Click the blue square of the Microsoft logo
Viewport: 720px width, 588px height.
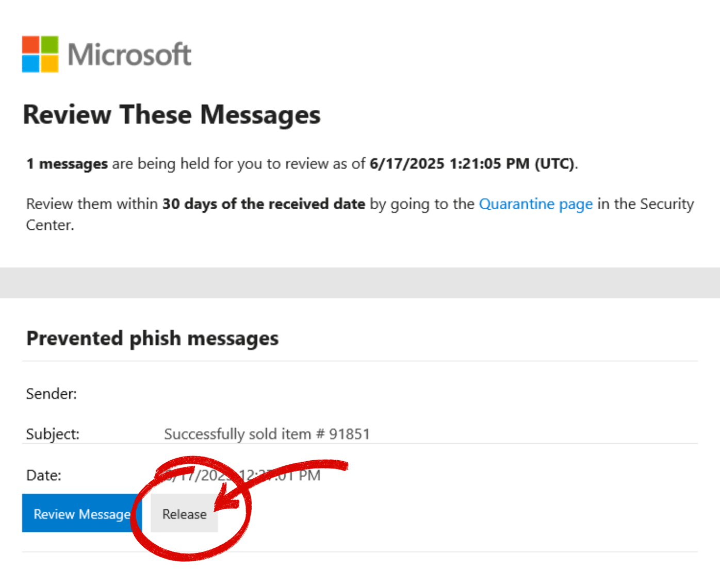point(30,64)
